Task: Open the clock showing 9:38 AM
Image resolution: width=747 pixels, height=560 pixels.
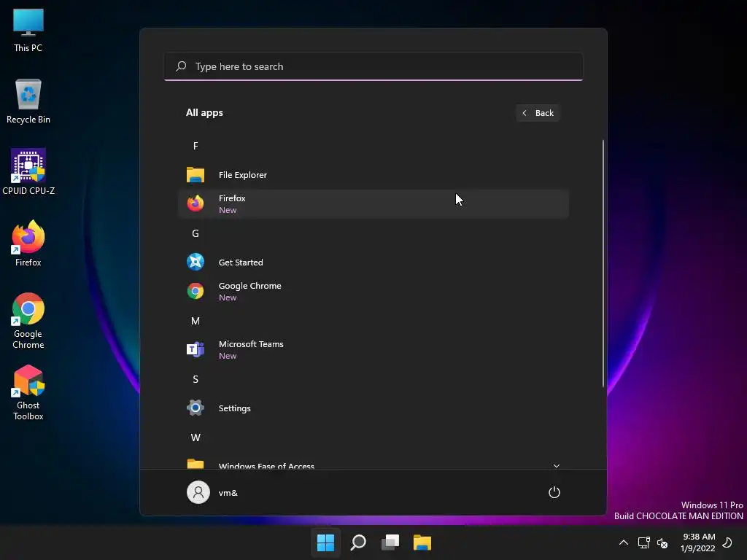Action: click(x=698, y=542)
